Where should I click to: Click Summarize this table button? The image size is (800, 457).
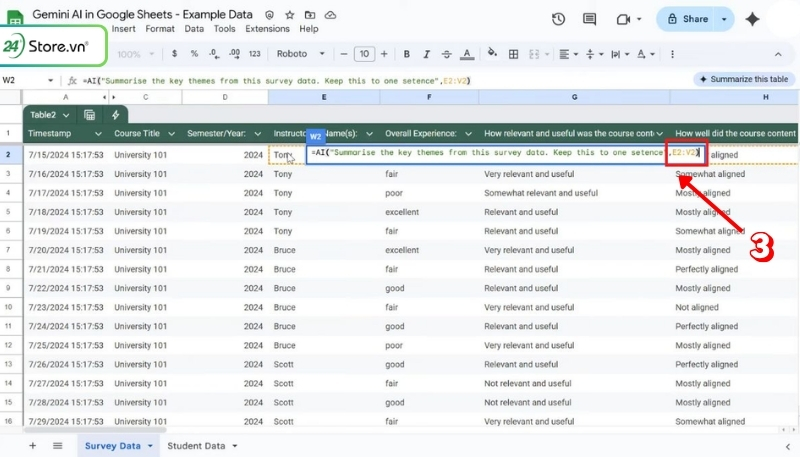tap(744, 79)
